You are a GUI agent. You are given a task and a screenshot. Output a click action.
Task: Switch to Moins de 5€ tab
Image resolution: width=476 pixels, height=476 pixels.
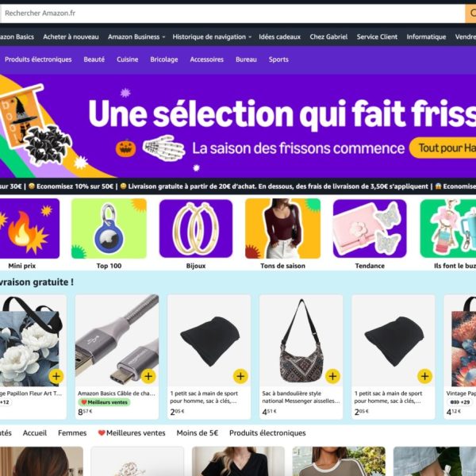pos(198,433)
